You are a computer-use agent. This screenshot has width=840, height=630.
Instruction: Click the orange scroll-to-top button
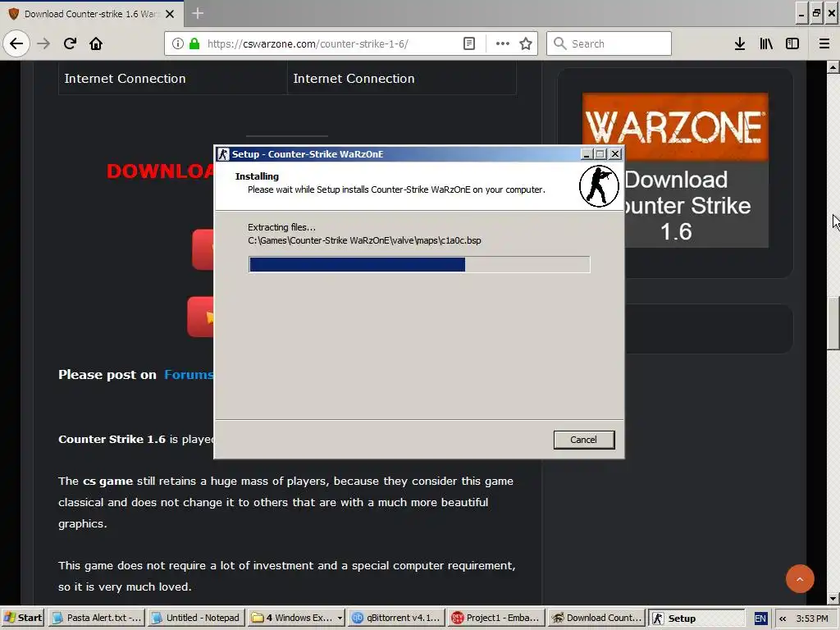[800, 578]
